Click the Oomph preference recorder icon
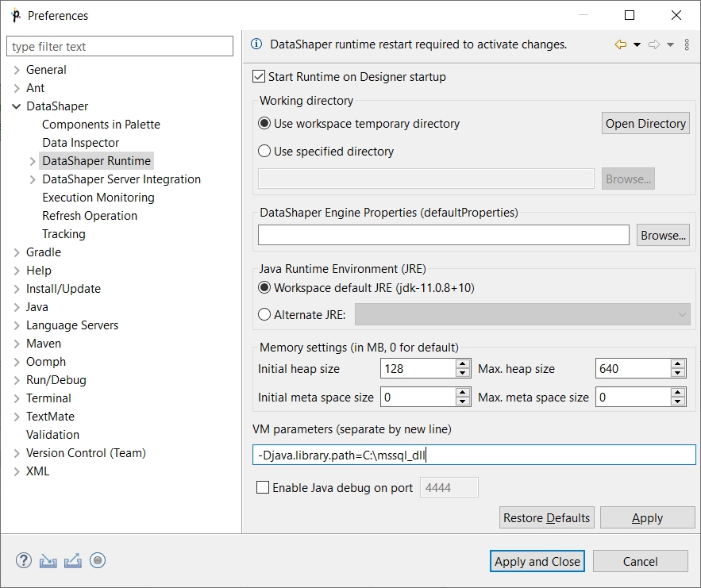This screenshot has width=701, height=588. pos(98,560)
